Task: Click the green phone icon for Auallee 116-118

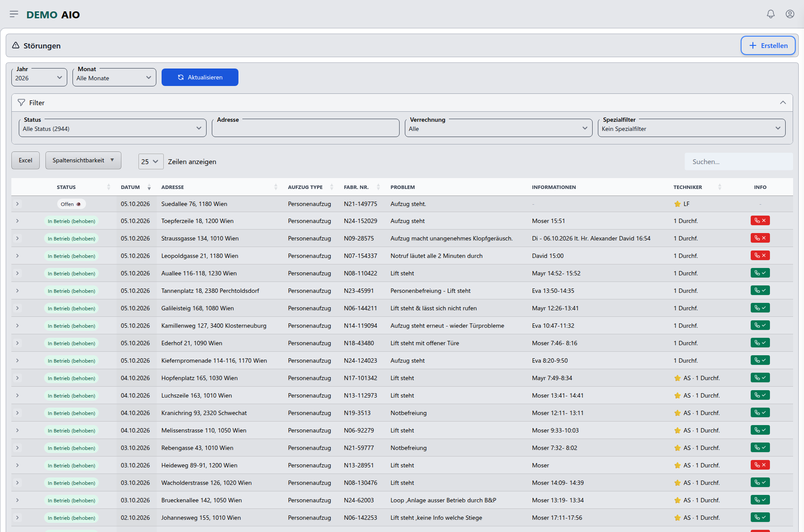Action: [760, 273]
